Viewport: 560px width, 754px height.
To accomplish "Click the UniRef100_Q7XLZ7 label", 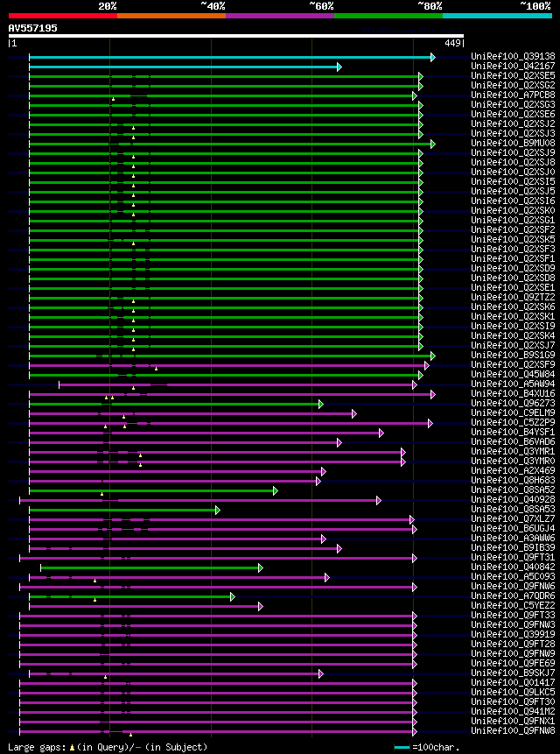I will click(x=513, y=518).
